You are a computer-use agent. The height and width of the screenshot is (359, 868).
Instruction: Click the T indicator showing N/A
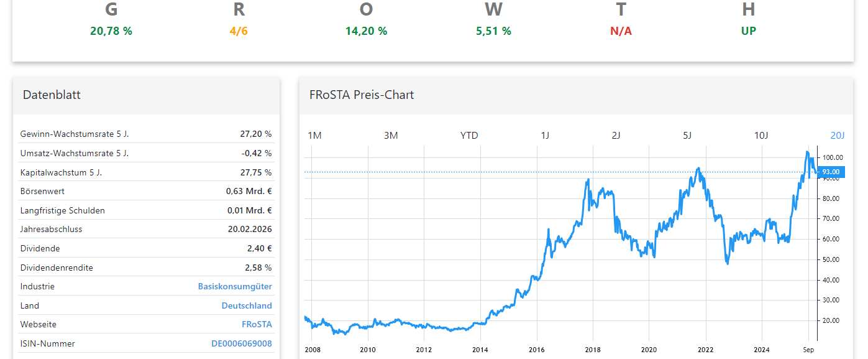(621, 19)
